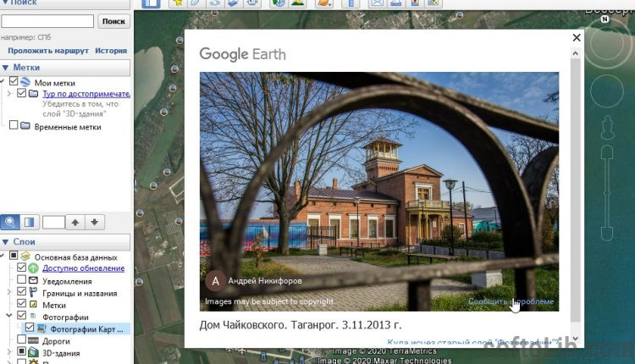Uncheck the Границы и названия checkbox

[21, 291]
